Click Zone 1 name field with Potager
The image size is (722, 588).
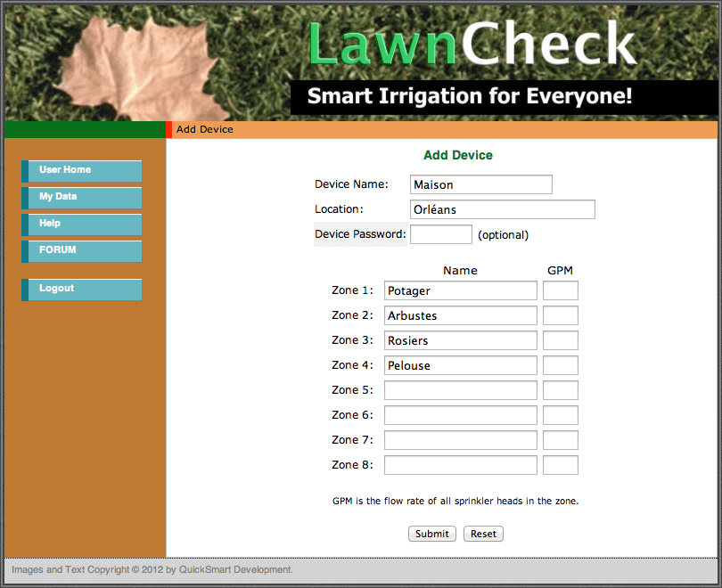pos(461,290)
